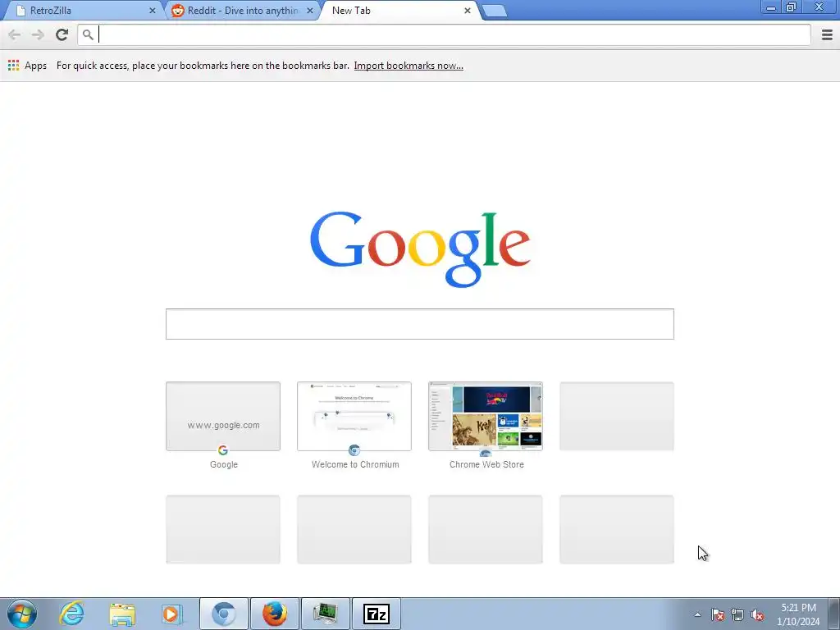Open the clock showing 5:21 PM

pos(797,614)
